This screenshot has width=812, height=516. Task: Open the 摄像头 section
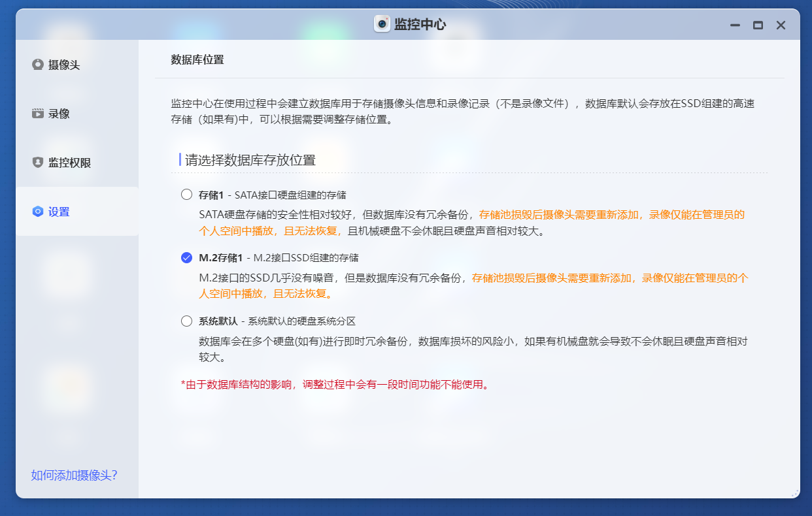click(x=77, y=65)
